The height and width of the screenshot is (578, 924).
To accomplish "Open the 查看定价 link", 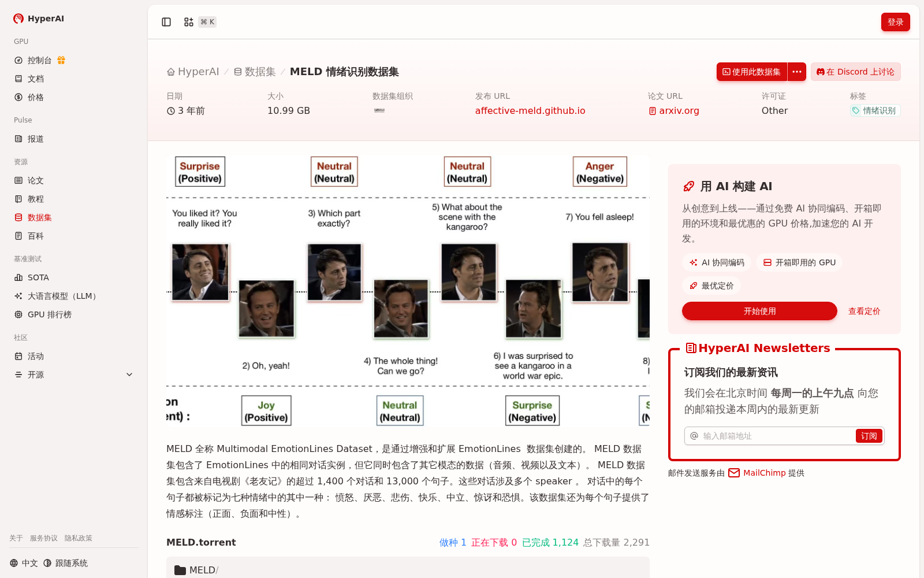I will point(864,311).
